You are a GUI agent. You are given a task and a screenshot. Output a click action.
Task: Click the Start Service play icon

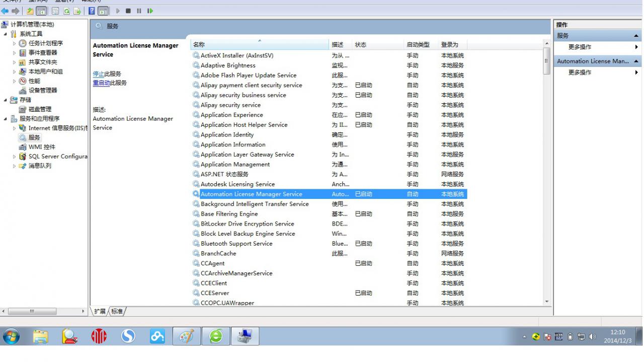118,11
